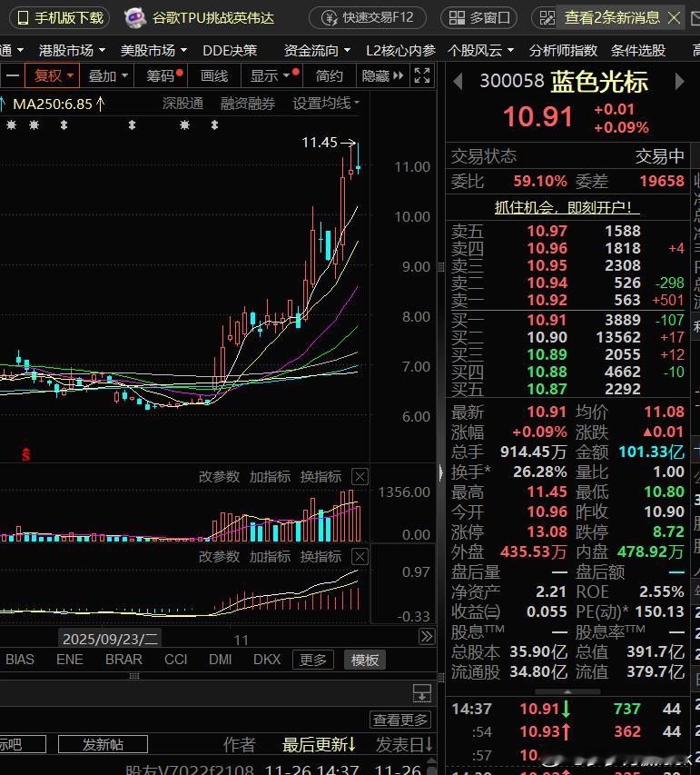The height and width of the screenshot is (775, 700).
Task: Click the 2025/09/23 date label
Action: coord(110,639)
